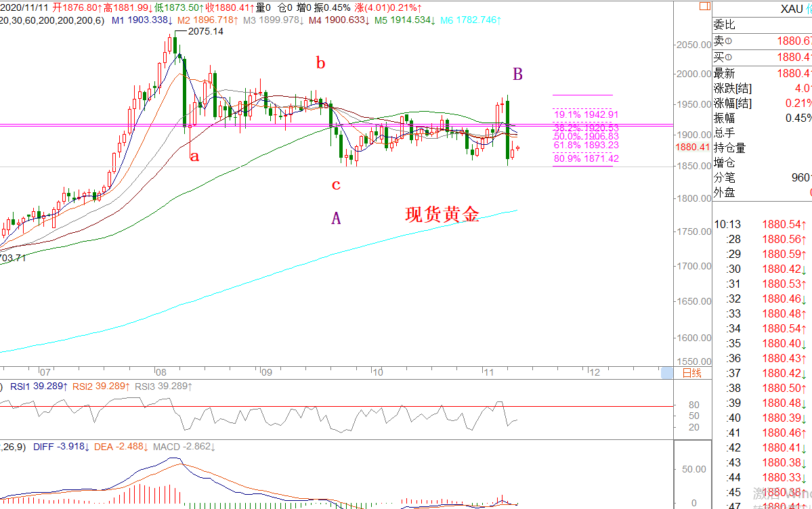Viewport: 812px width, 509px height.
Task: Click the M4 1900.633 moving average readout
Action: pos(339,20)
